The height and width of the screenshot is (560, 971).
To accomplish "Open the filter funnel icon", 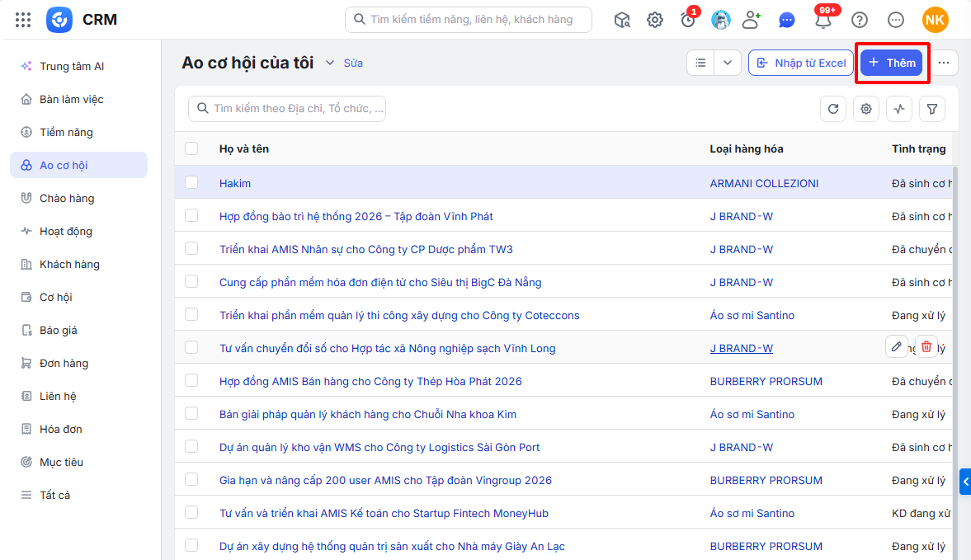I will (x=931, y=109).
